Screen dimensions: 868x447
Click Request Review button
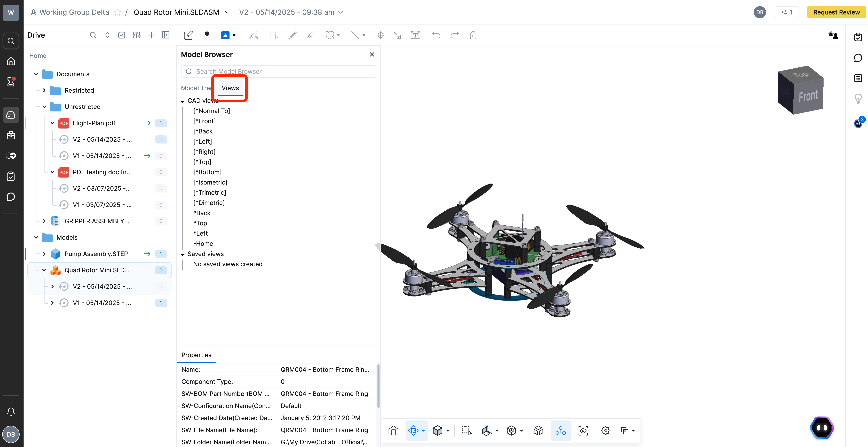click(836, 12)
